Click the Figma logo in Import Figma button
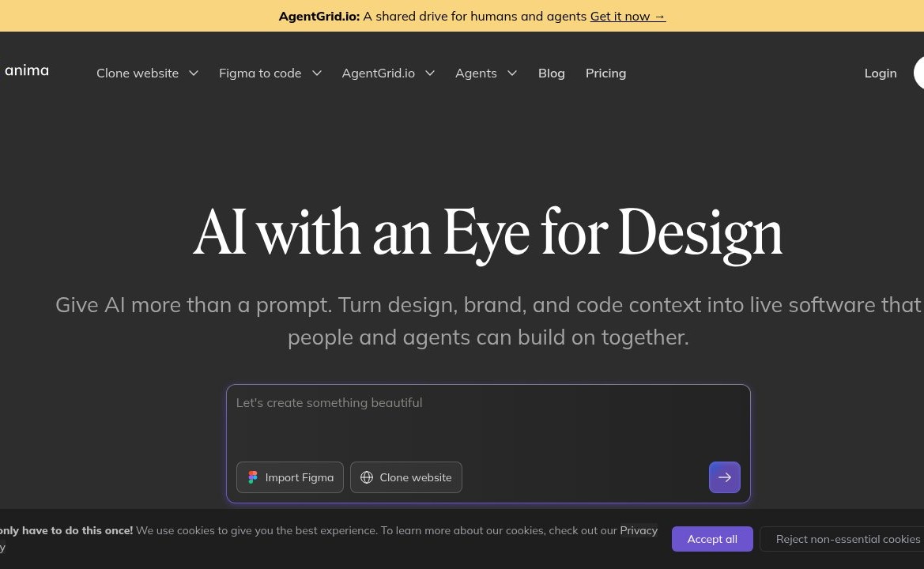This screenshot has width=924, height=569. (x=253, y=477)
